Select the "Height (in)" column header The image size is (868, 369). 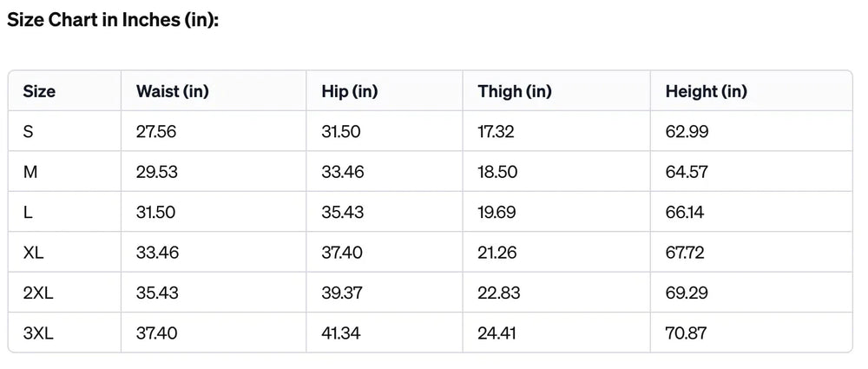(706, 91)
